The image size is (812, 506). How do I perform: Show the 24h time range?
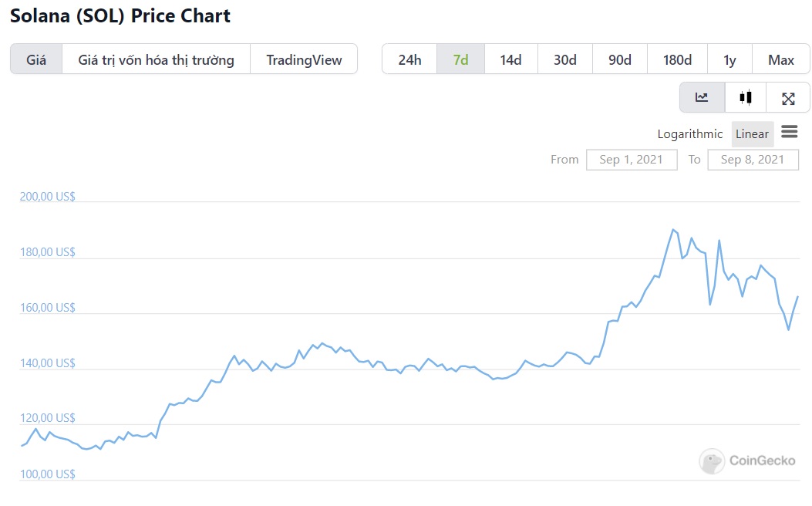tap(409, 59)
